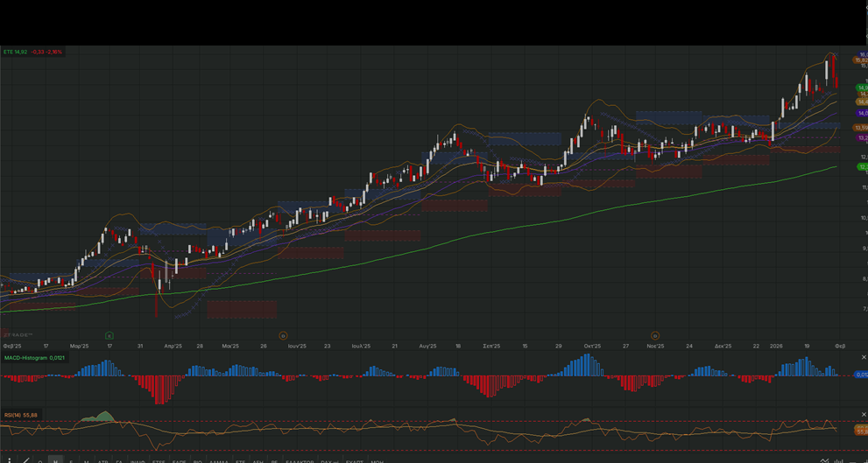Select the RSI(14) 55,88 indicator label

click(20, 415)
